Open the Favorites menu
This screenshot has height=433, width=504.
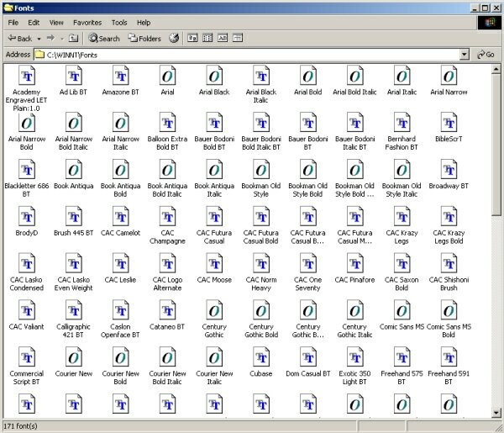87,23
